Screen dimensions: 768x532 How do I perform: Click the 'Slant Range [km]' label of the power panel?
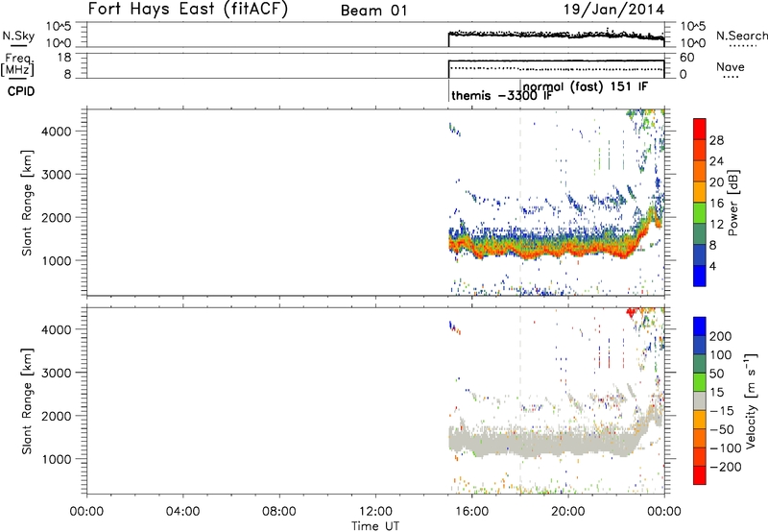click(27, 203)
